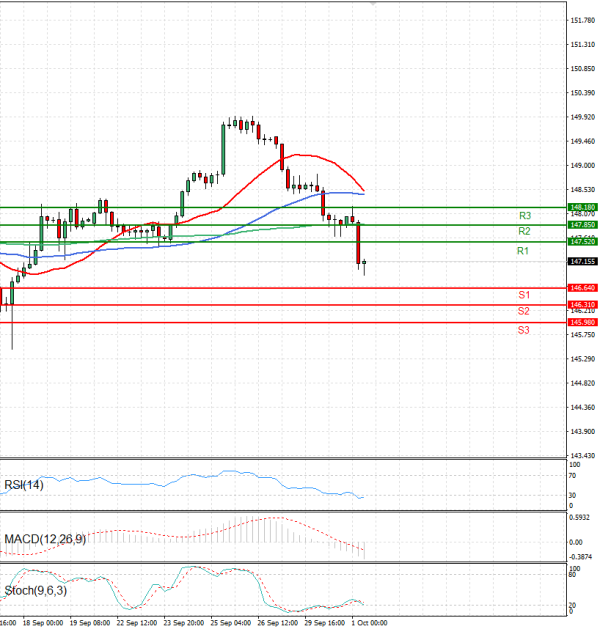Select the 146.640 red price tag

[582, 288]
